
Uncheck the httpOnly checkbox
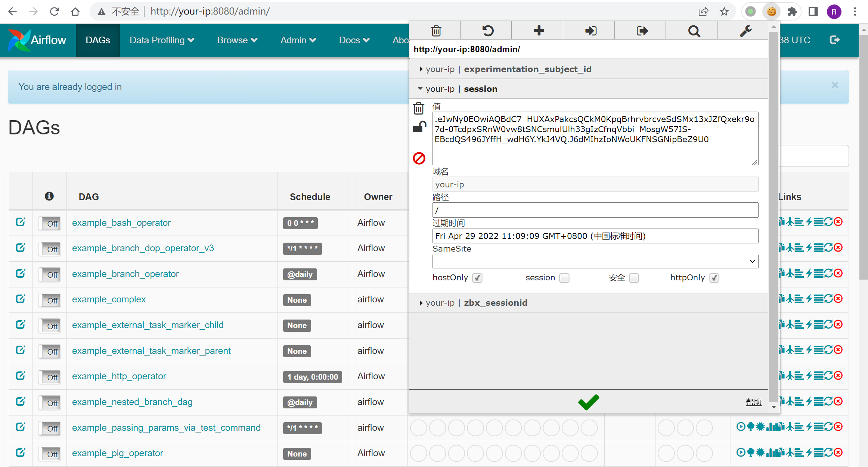714,278
